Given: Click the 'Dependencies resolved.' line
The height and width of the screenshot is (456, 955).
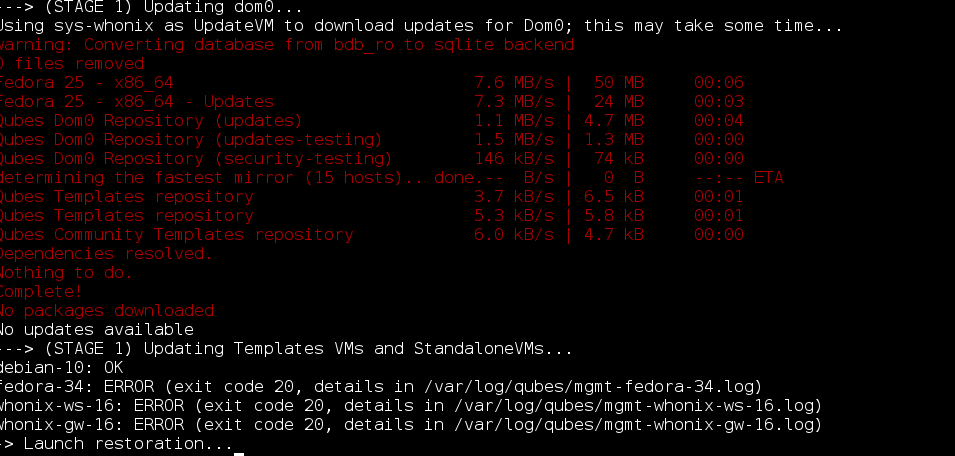Looking at the screenshot, I should [106, 254].
